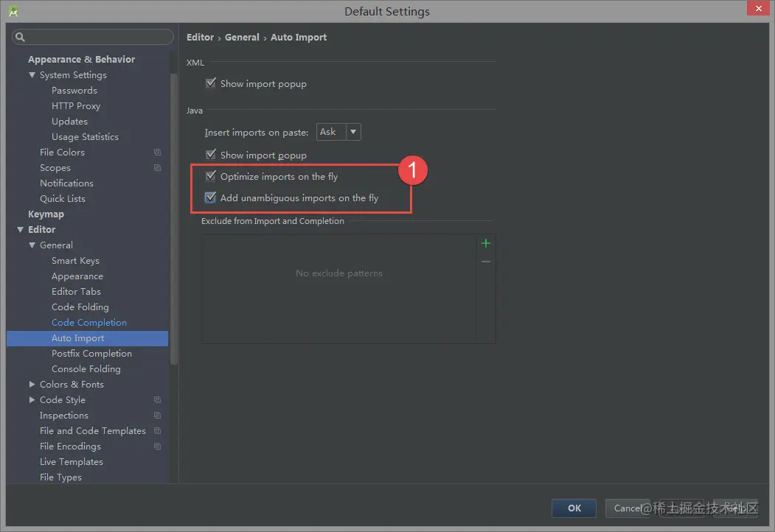Select Scopes in the tree
Image resolution: width=775 pixels, height=532 pixels.
(x=55, y=168)
